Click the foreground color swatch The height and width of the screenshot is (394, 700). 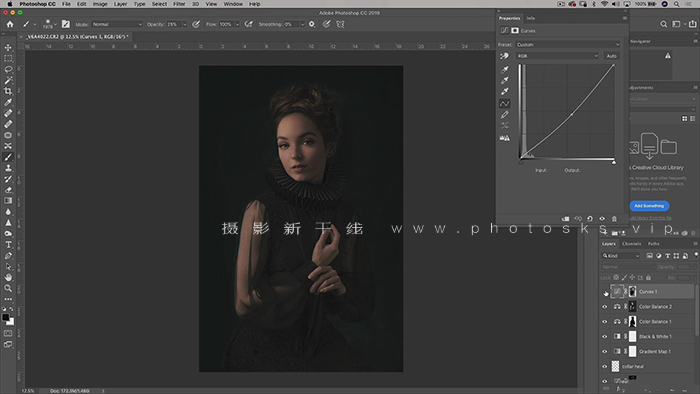click(x=5, y=317)
